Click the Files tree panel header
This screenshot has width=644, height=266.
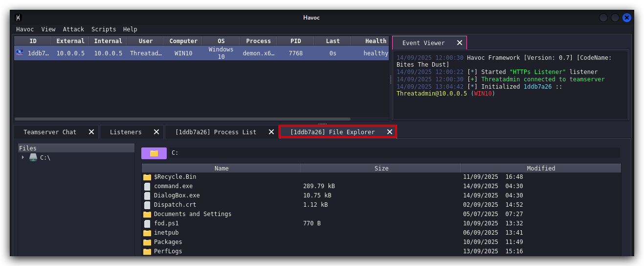point(76,148)
